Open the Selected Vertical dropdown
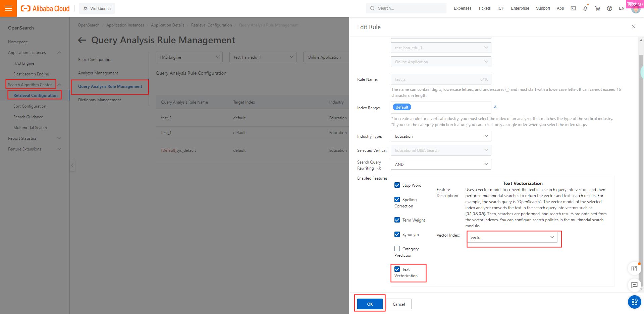This screenshot has height=314, width=644. [441, 150]
